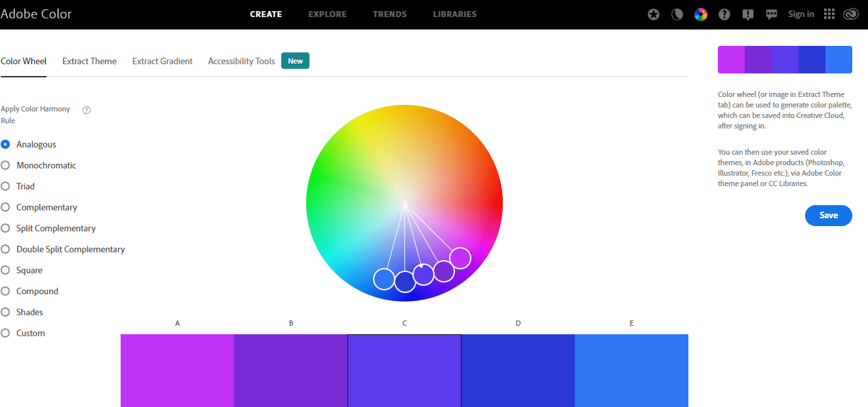This screenshot has width=868, height=407.
Task: Toggle dark mode moon icon
Action: point(677,14)
